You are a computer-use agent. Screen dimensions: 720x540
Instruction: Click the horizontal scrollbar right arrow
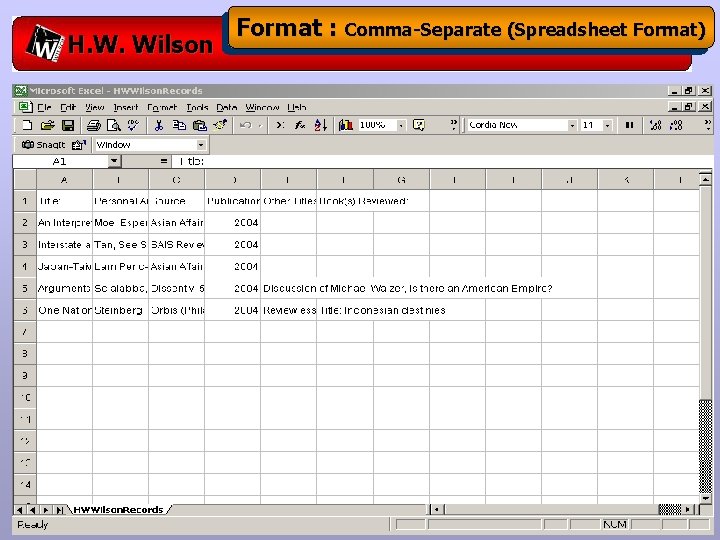(x=687, y=509)
